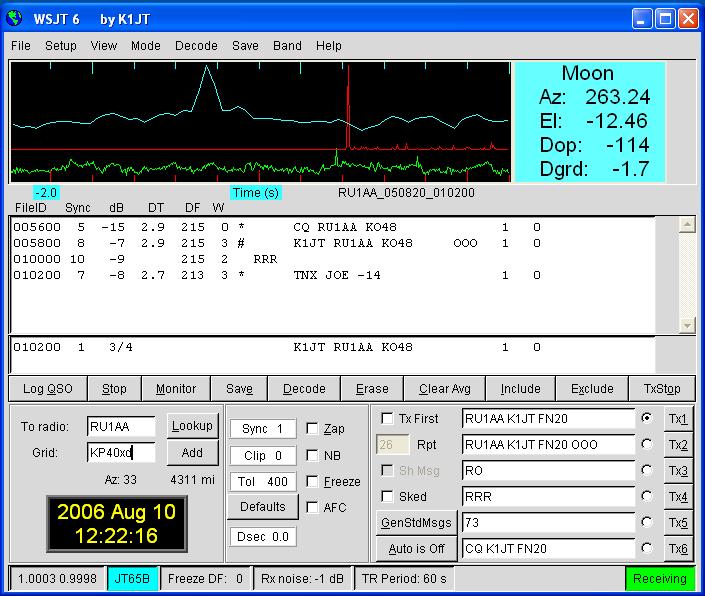This screenshot has height=596, width=705.
Task: Check the Tx First option
Action: click(387, 418)
